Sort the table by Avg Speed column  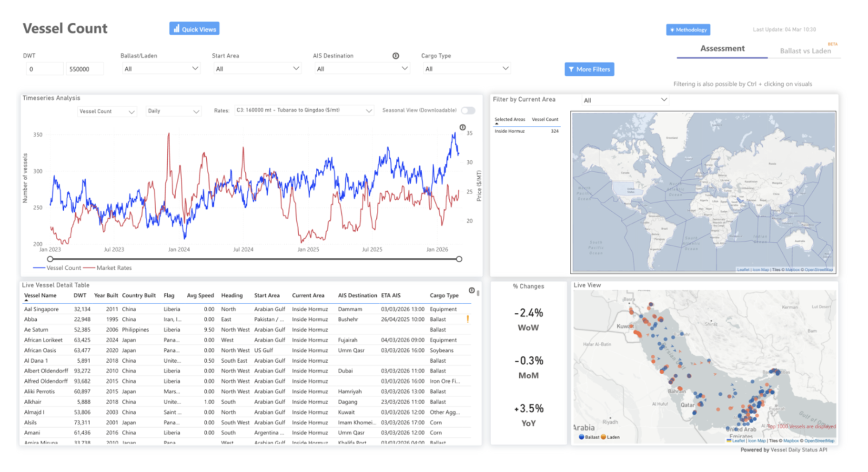[x=200, y=296]
